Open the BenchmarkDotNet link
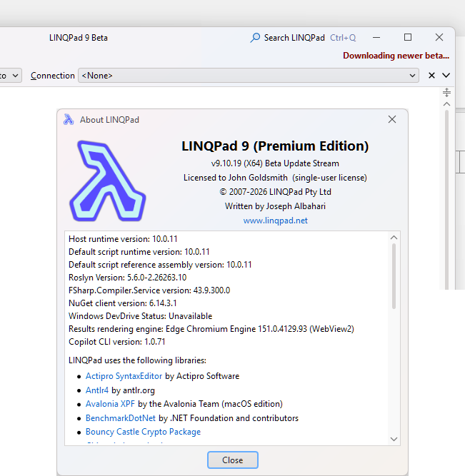Screen dimensions: 465x476 pyautogui.click(x=120, y=418)
